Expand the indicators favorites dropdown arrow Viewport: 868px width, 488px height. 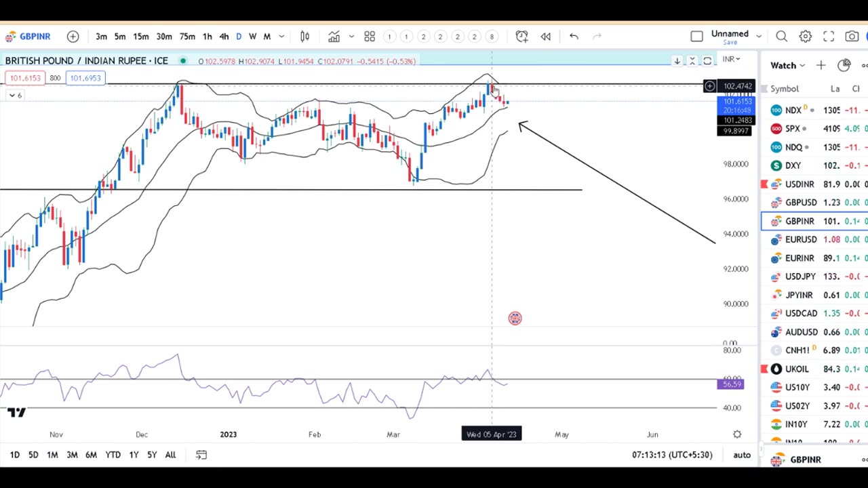click(x=351, y=37)
